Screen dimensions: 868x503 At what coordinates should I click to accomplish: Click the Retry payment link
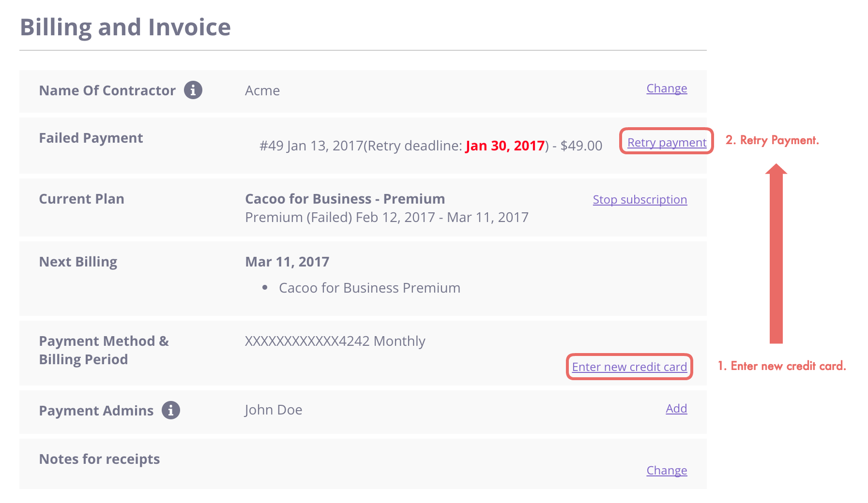[667, 142]
